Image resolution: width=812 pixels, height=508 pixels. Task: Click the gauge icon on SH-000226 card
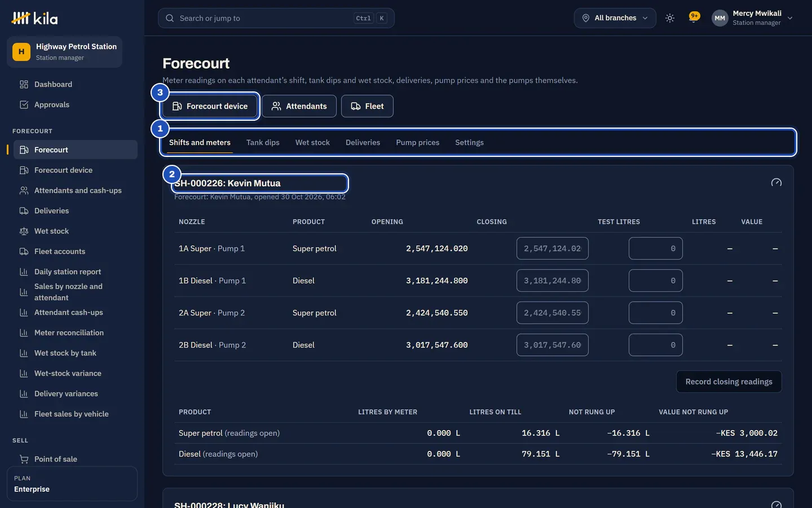[776, 182]
